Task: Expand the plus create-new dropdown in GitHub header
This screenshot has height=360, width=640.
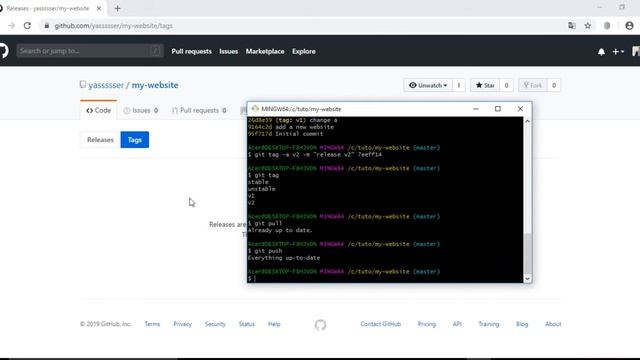Action: coord(618,52)
